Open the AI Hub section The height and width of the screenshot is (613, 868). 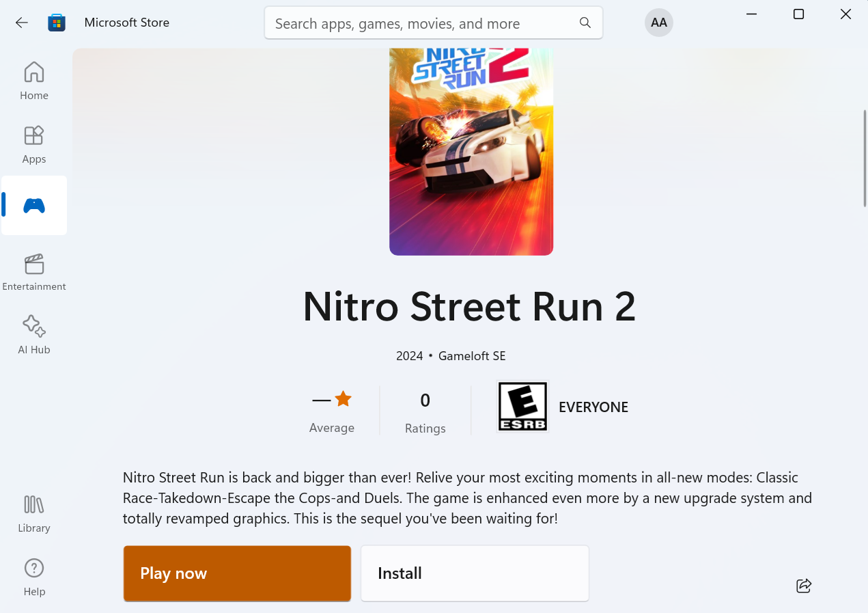(x=34, y=335)
